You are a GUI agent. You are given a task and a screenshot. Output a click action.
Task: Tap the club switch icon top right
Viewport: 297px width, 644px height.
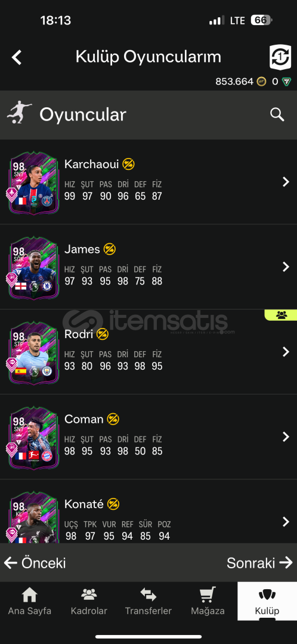pos(280,57)
